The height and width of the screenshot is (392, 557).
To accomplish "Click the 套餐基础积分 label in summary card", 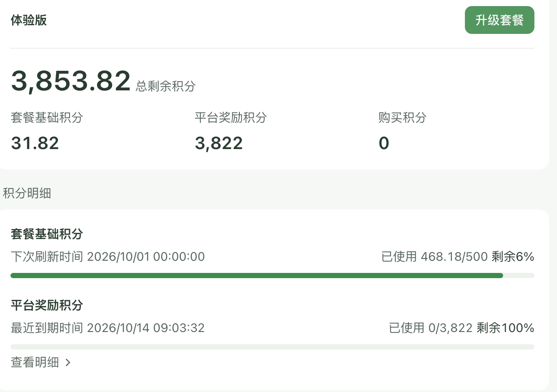I will point(47,117).
